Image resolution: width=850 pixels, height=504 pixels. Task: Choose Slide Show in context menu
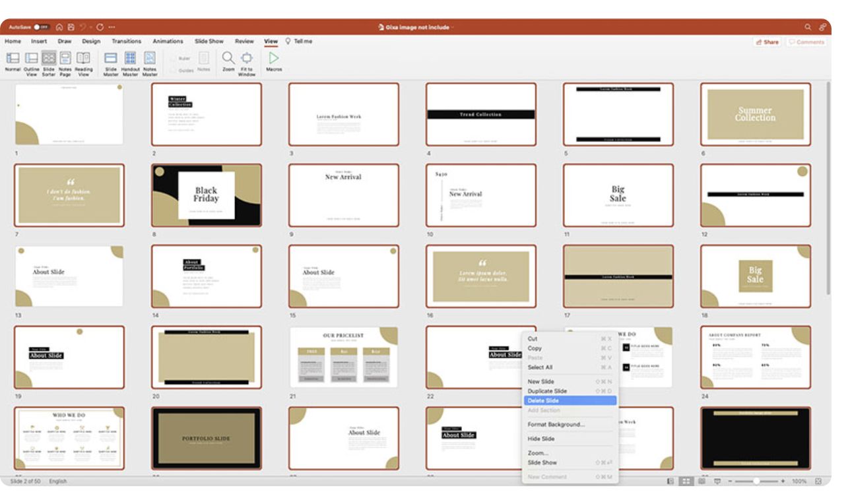(x=570, y=462)
